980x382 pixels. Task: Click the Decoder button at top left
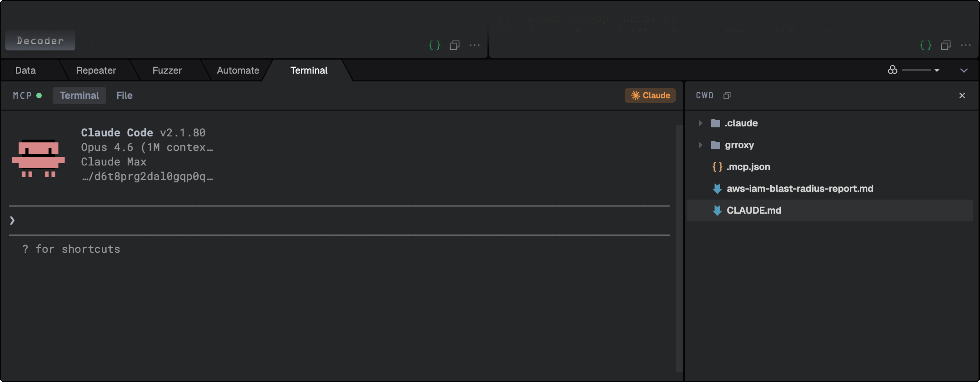(39, 40)
